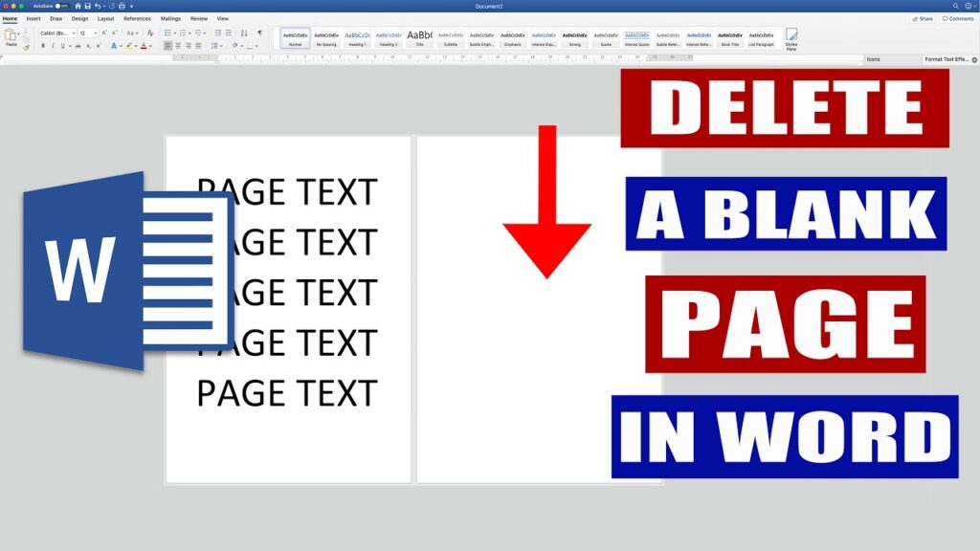The image size is (980, 551).
Task: Undo the last action
Action: (x=98, y=7)
